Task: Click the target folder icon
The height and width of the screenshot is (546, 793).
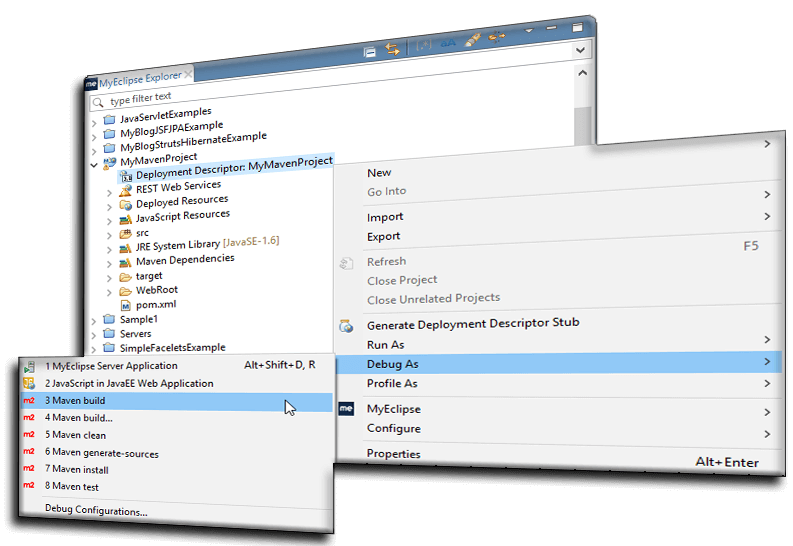Action: coord(125,277)
